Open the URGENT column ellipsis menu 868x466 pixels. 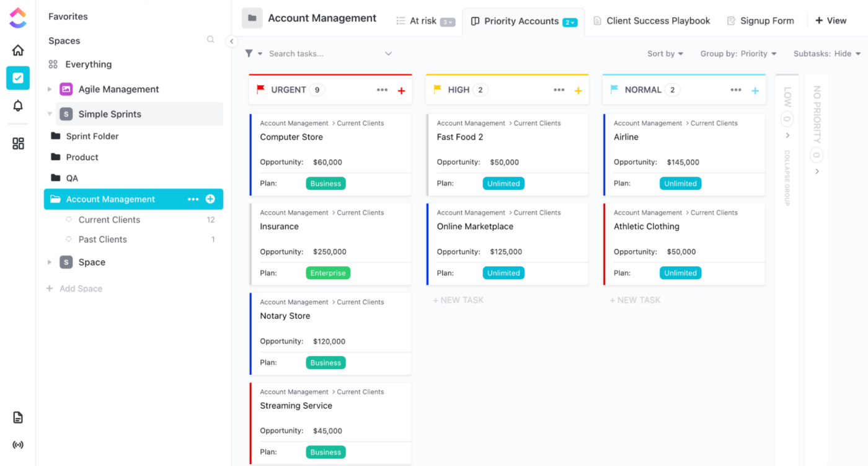[x=383, y=89]
